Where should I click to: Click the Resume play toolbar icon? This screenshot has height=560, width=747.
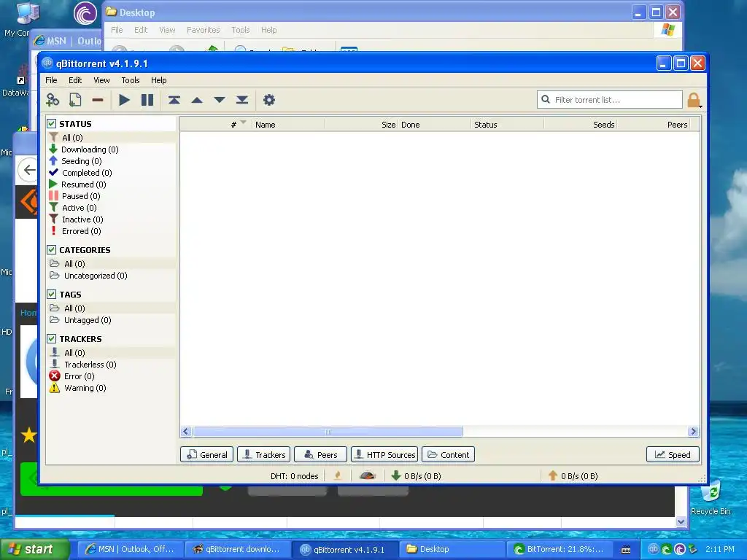point(124,100)
